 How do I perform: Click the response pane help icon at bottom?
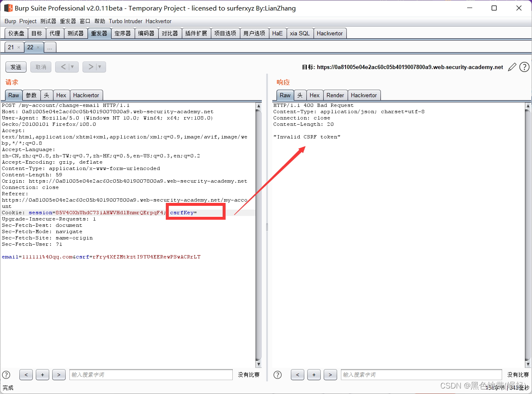click(x=278, y=375)
